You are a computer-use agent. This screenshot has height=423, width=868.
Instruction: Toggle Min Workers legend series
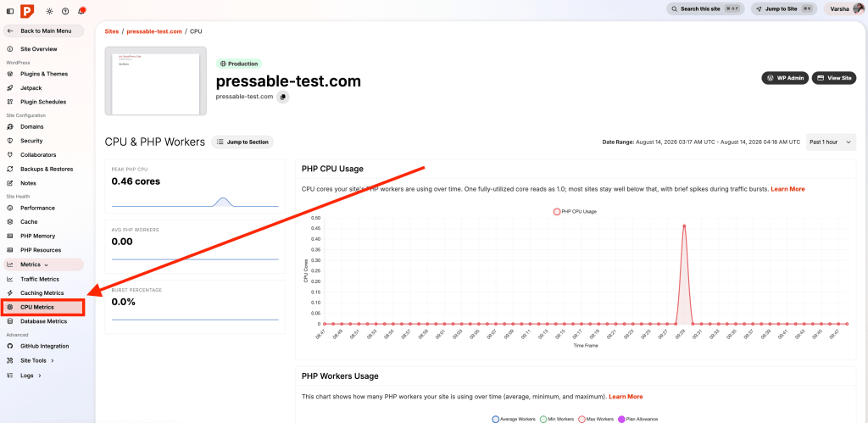[557, 419]
